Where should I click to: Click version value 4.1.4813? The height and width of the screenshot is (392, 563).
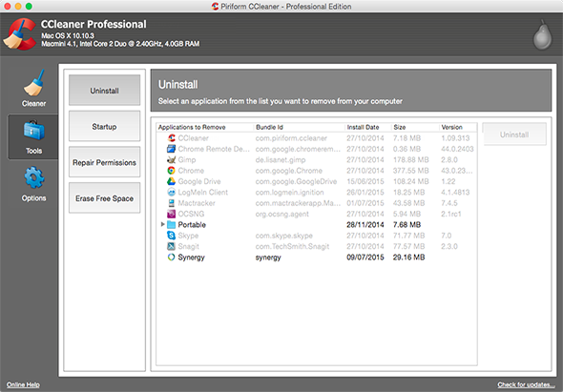[455, 192]
